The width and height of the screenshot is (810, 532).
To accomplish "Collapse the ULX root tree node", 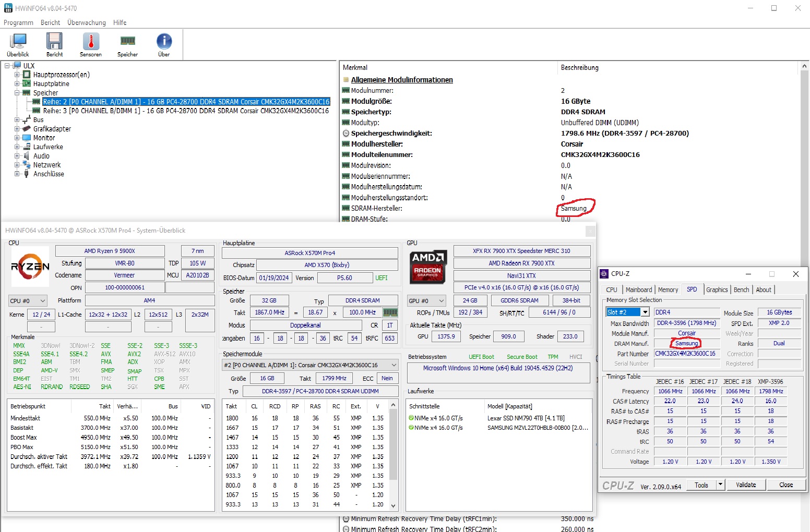I will [7, 66].
